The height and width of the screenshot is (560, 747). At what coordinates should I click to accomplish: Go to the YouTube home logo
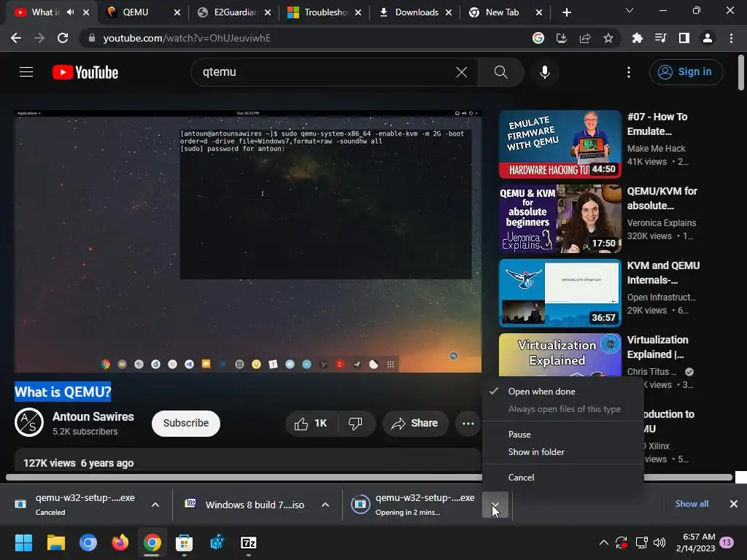coord(85,72)
